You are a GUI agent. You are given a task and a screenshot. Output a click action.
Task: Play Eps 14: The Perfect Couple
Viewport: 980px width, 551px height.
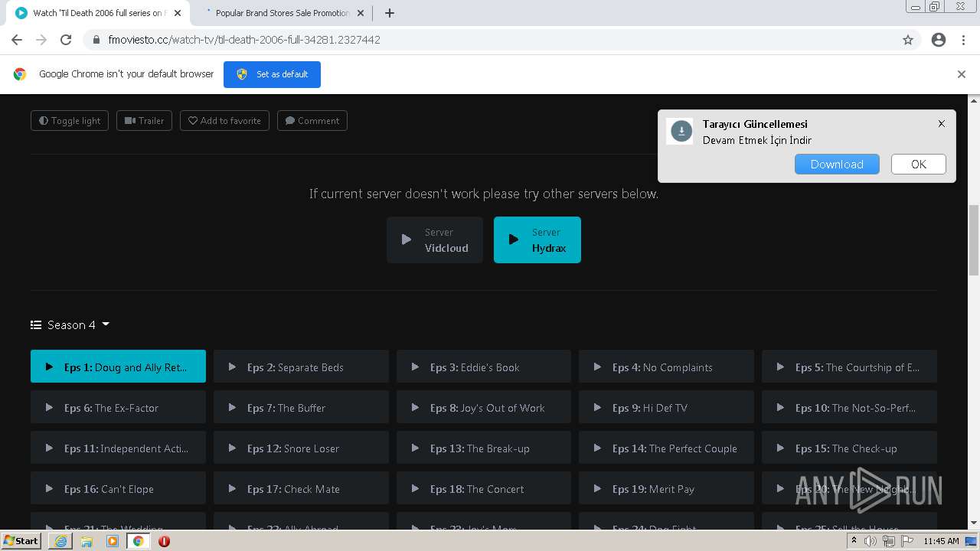tap(666, 448)
